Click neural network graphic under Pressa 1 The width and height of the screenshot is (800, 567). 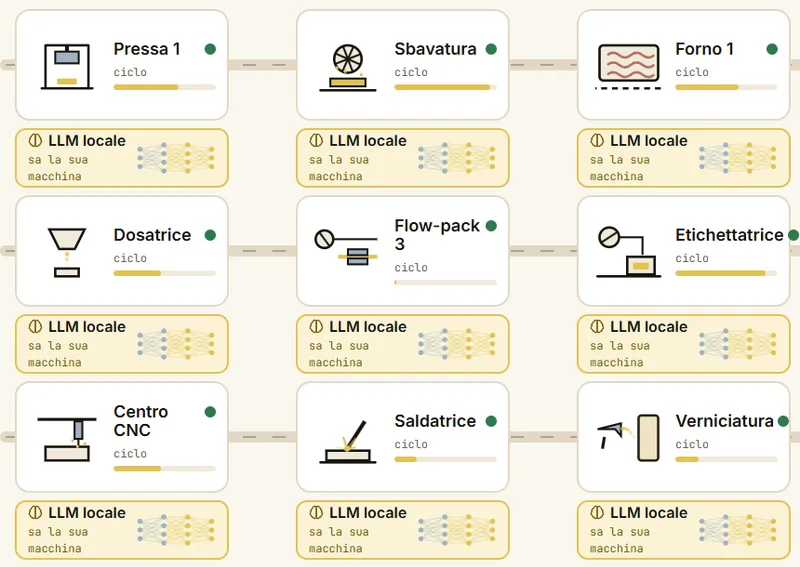pyautogui.click(x=176, y=158)
